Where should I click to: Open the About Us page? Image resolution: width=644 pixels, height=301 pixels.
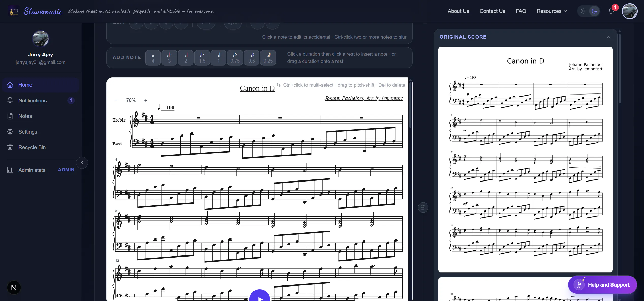(458, 11)
